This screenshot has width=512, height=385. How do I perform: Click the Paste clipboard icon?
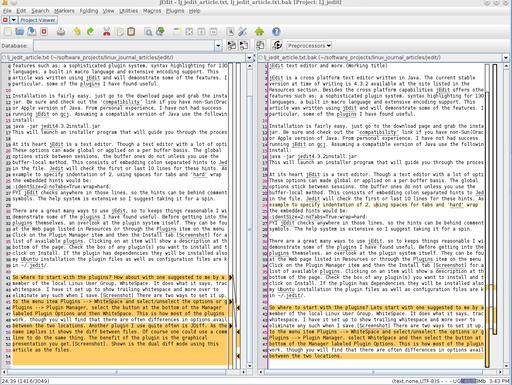point(131,32)
